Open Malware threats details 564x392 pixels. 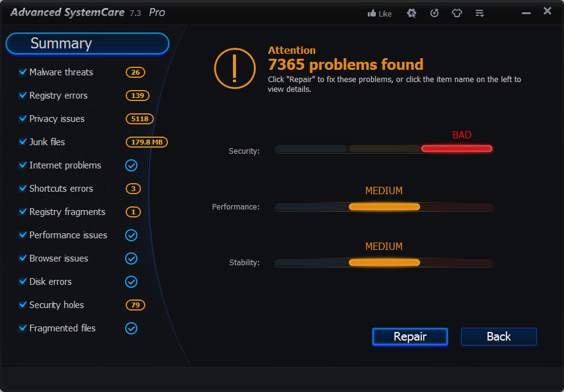61,72
